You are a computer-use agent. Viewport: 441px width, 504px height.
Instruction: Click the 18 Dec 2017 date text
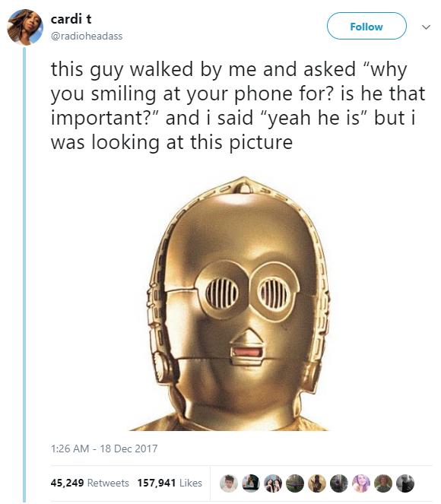[128, 448]
